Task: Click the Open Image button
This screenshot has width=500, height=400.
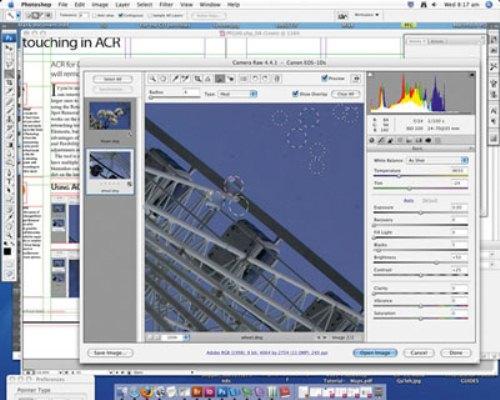Action: [x=375, y=353]
